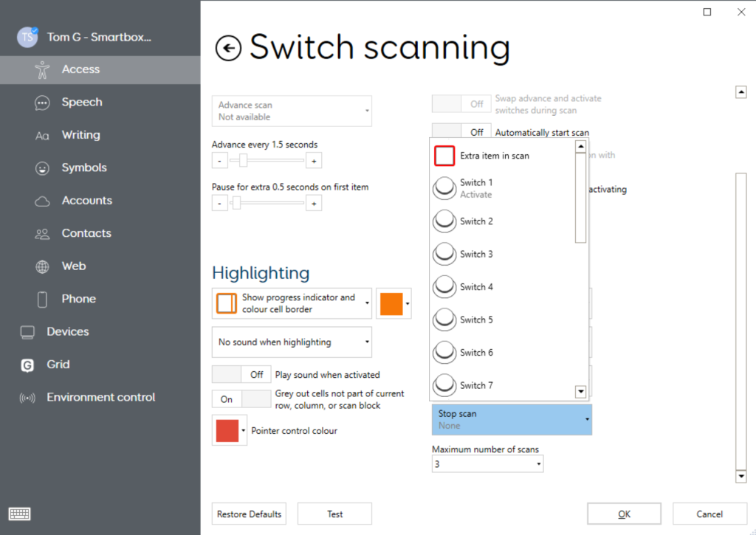The width and height of the screenshot is (756, 535).
Task: Go back using the circled arrow icon
Action: (x=228, y=48)
